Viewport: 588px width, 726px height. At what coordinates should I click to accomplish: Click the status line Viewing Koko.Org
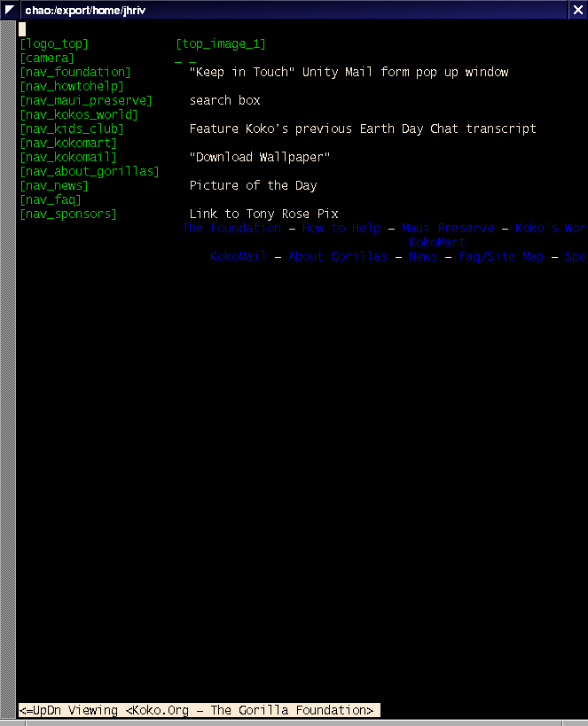pyautogui.click(x=200, y=710)
